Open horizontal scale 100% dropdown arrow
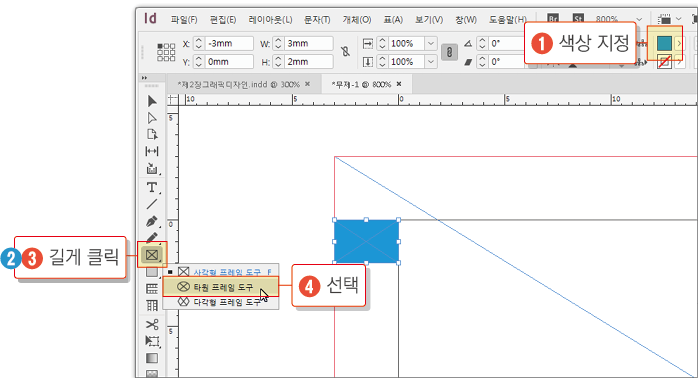The height and width of the screenshot is (378, 698). (x=430, y=43)
